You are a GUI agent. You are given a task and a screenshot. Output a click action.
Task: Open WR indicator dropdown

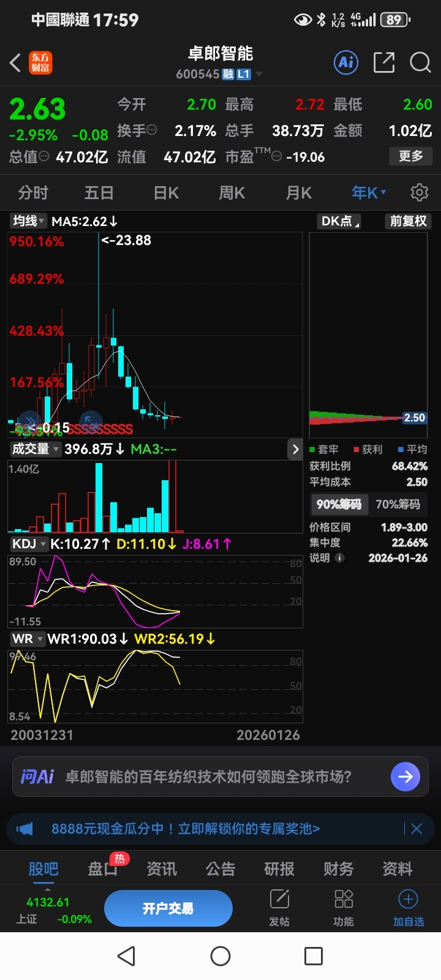(x=28, y=639)
